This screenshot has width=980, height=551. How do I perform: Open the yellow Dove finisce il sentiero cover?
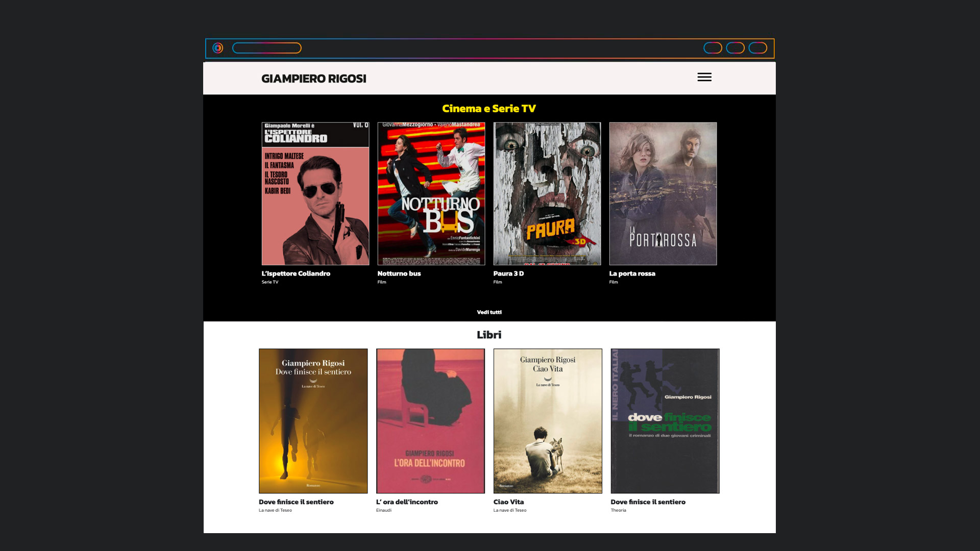(x=313, y=421)
